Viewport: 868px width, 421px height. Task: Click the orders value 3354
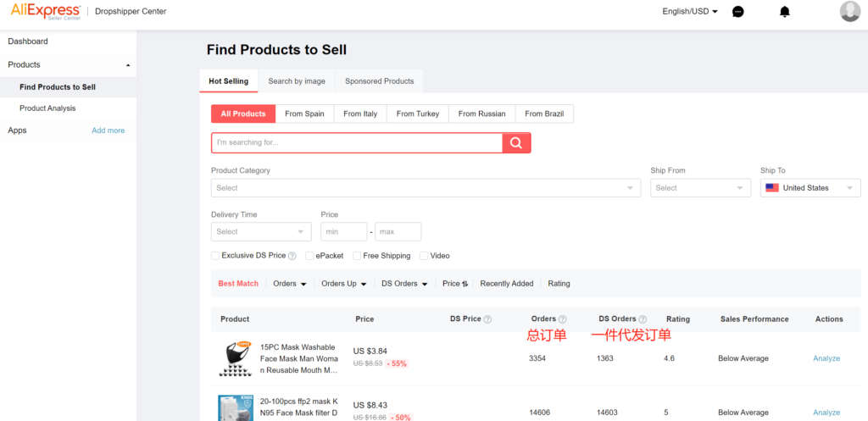tap(537, 358)
